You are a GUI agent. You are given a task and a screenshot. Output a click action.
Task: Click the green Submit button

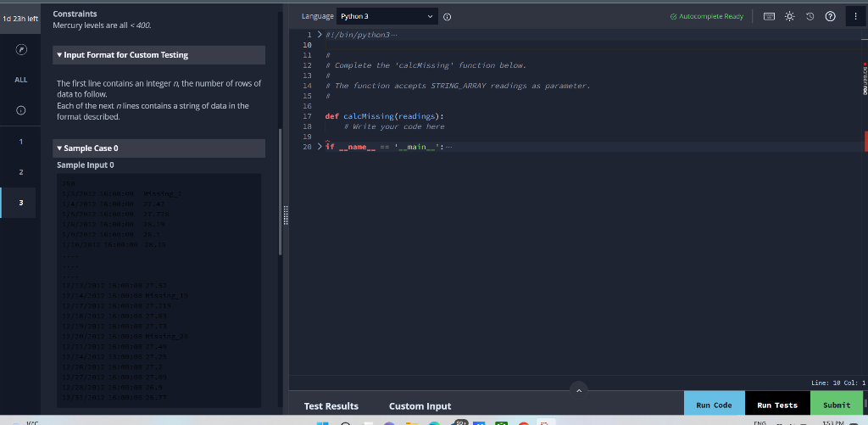point(837,405)
